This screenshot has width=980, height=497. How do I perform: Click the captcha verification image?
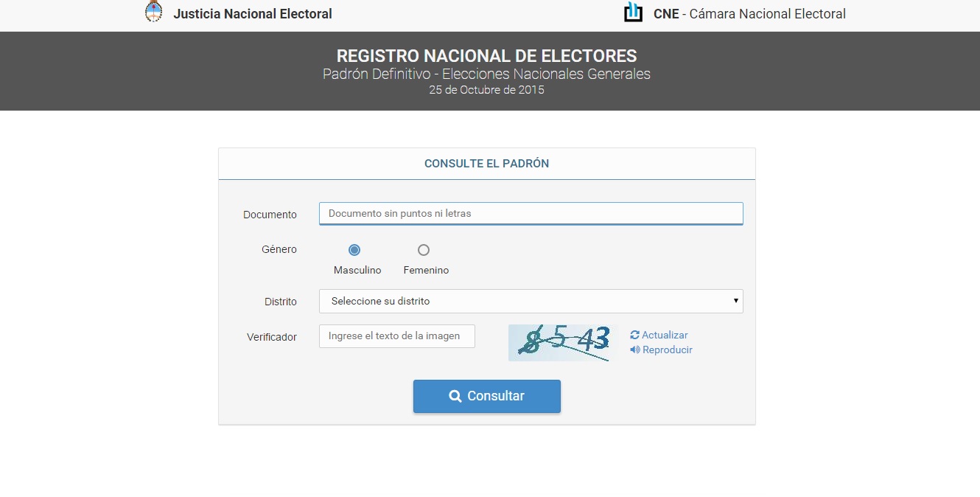point(559,343)
